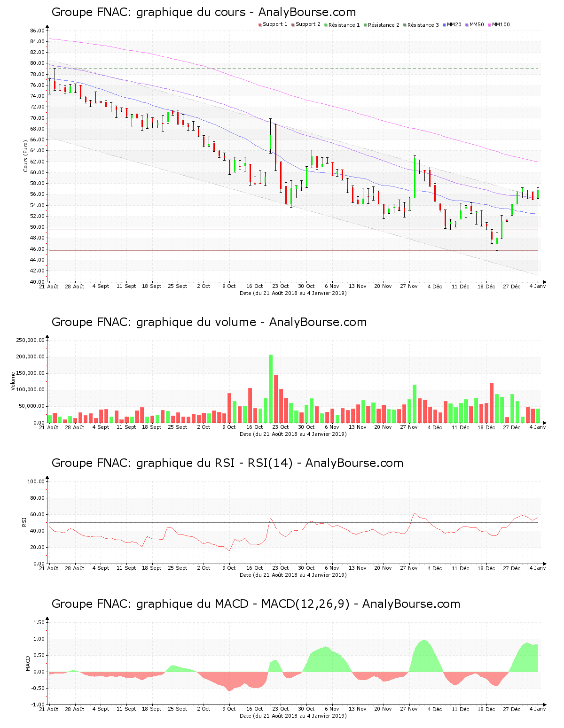Select the Support 2 legend label
564x728 pixels.
click(x=308, y=24)
